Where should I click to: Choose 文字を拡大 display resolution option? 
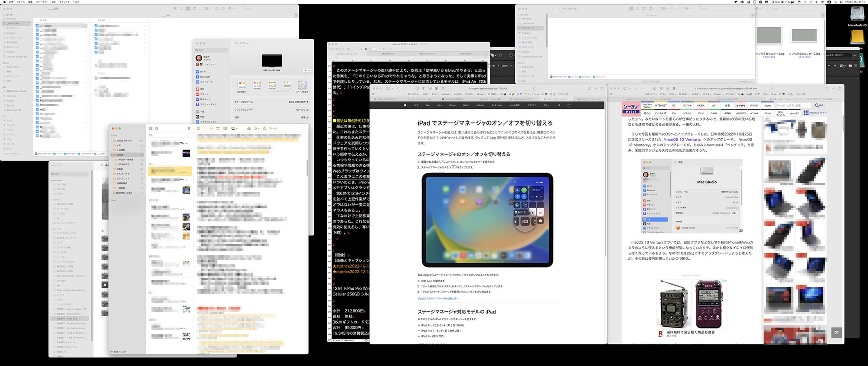pos(241,85)
